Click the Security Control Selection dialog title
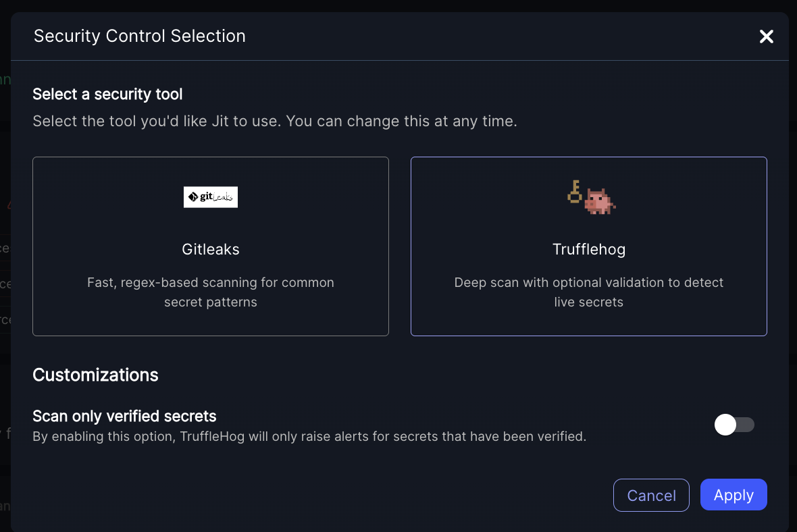The width and height of the screenshot is (797, 532). pos(140,36)
